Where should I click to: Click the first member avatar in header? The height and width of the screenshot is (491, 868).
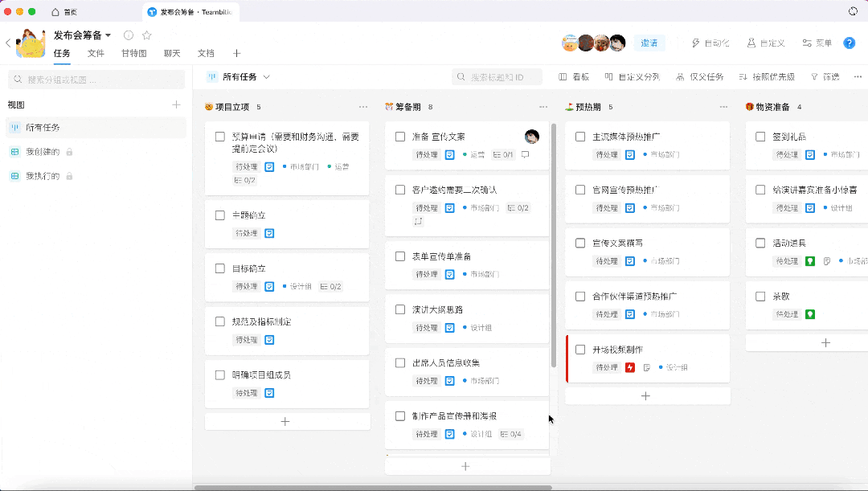click(x=570, y=43)
